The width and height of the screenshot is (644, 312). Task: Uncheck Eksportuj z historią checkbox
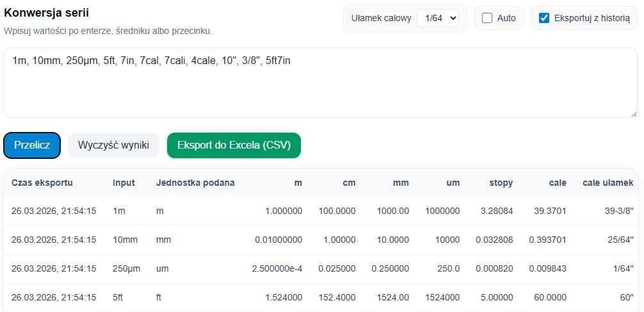(544, 18)
